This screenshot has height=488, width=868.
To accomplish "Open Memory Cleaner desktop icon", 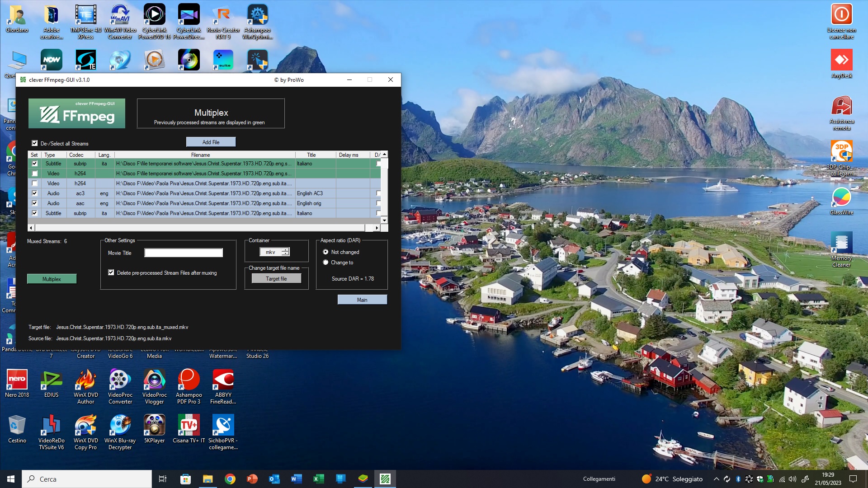I will pos(841,243).
